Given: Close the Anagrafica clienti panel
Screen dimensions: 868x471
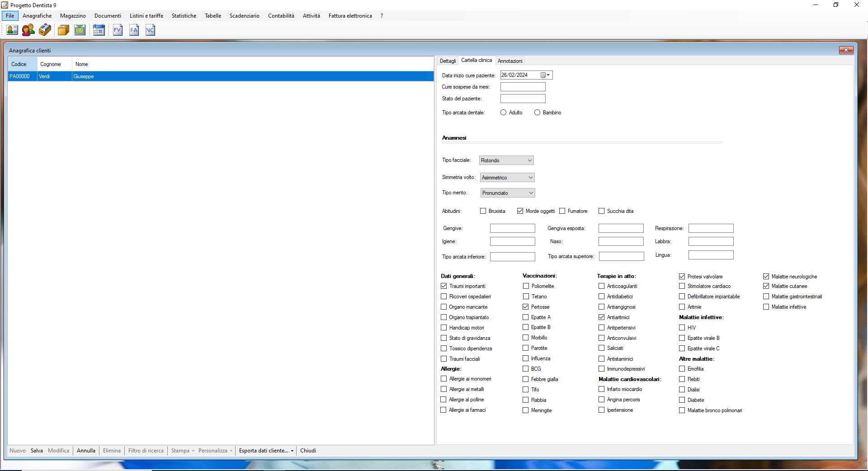Looking at the screenshot, I should pos(846,50).
